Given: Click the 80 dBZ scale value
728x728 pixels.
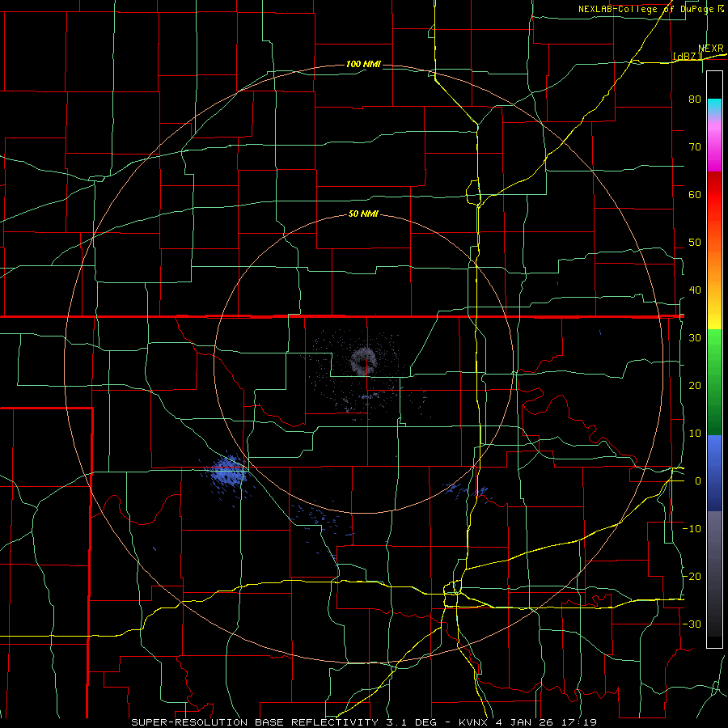Looking at the screenshot, I should [x=695, y=99].
